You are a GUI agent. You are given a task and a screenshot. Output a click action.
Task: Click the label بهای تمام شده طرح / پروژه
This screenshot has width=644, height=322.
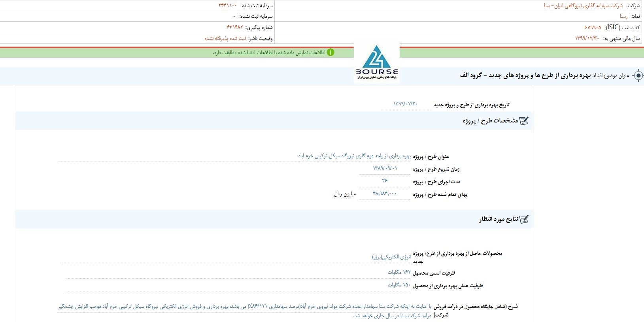(x=440, y=195)
